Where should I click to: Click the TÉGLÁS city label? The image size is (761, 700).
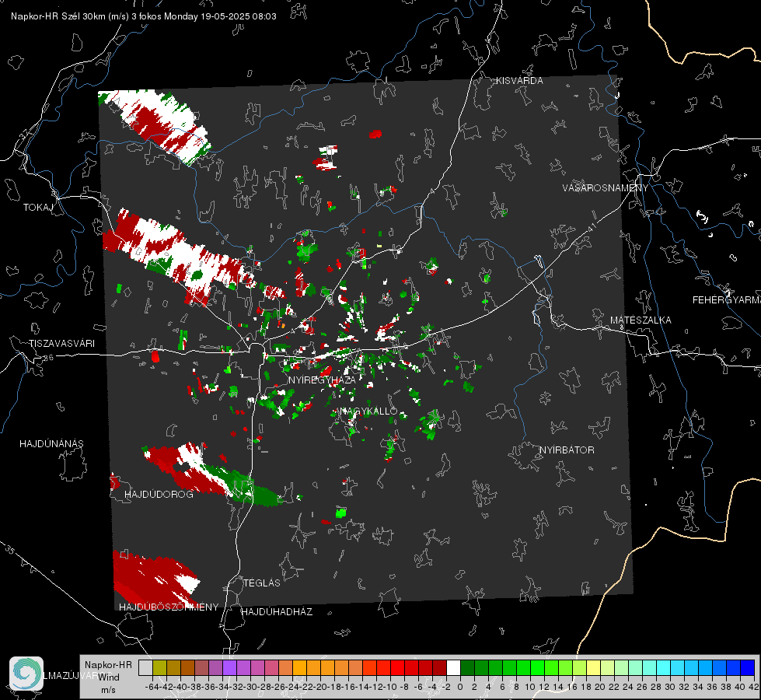tap(262, 583)
